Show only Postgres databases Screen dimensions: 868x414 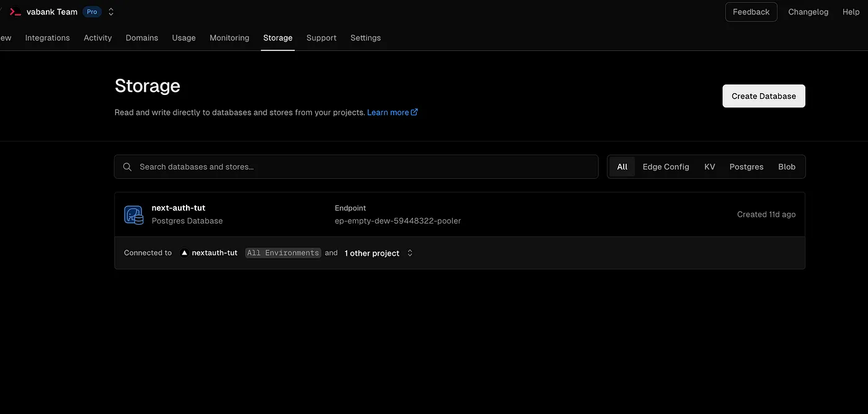[x=746, y=167]
